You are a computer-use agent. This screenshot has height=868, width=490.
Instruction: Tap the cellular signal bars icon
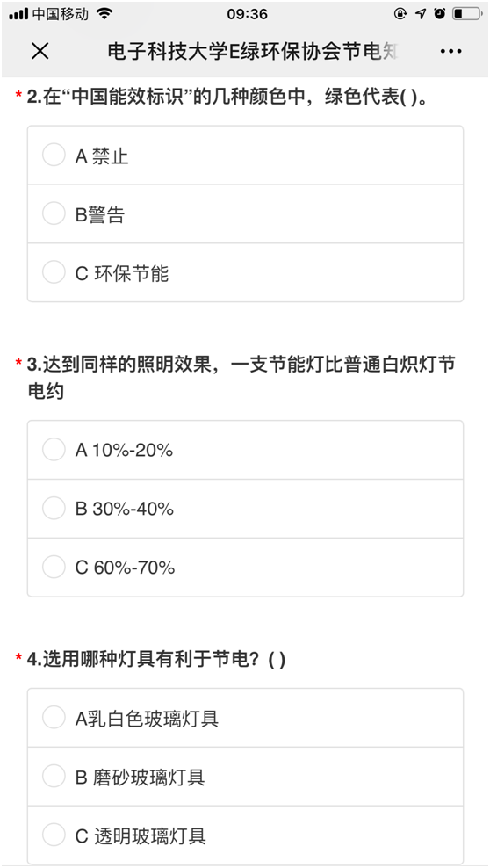tap(18, 14)
